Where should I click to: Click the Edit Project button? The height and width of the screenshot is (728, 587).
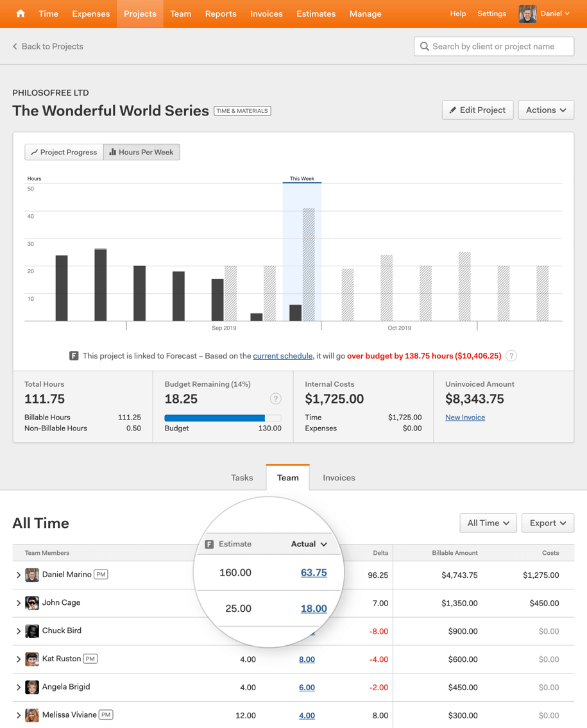[477, 110]
